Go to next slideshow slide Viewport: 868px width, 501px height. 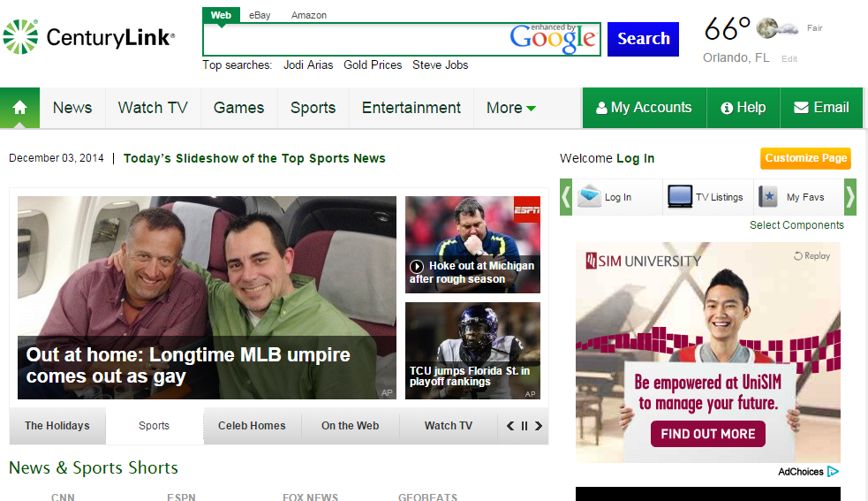[x=538, y=426]
